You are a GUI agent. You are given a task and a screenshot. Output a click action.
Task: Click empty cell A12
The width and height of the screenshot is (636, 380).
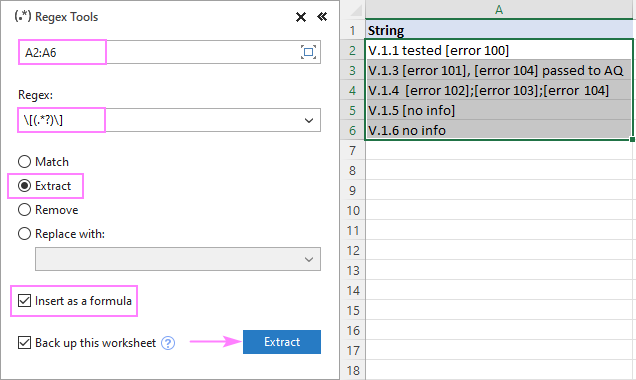point(499,250)
